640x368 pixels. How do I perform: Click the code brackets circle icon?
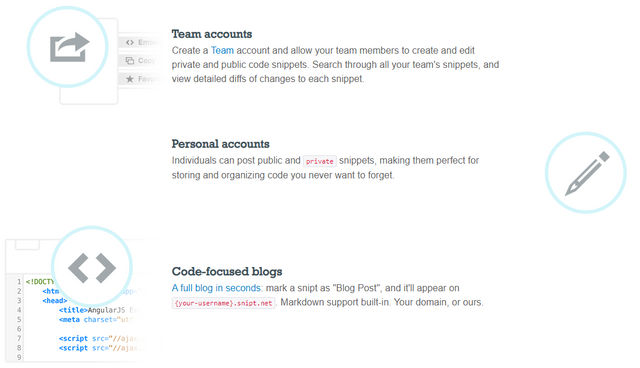(92, 267)
